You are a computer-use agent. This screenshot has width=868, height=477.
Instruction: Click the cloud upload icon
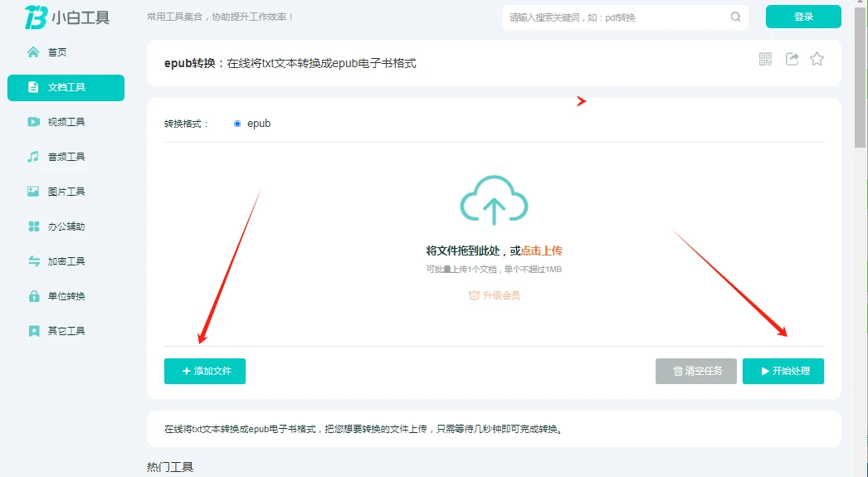494,200
